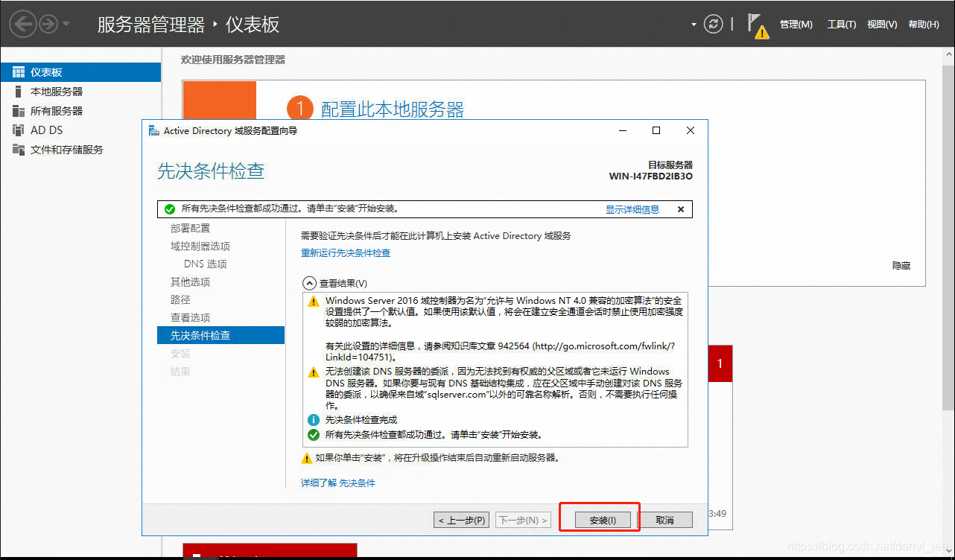This screenshot has width=955, height=560.
Task: Open the 工具(T) menu
Action: tap(841, 25)
